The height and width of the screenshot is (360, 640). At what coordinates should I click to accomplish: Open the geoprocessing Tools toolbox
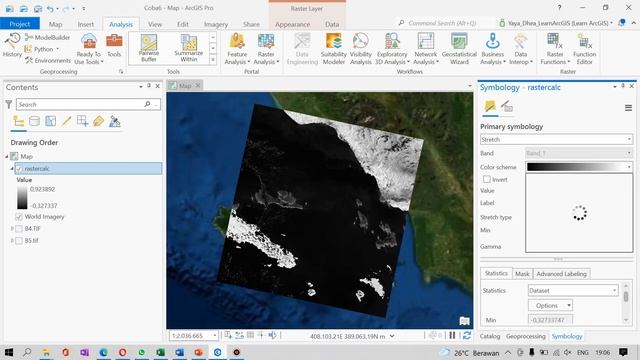(x=114, y=45)
